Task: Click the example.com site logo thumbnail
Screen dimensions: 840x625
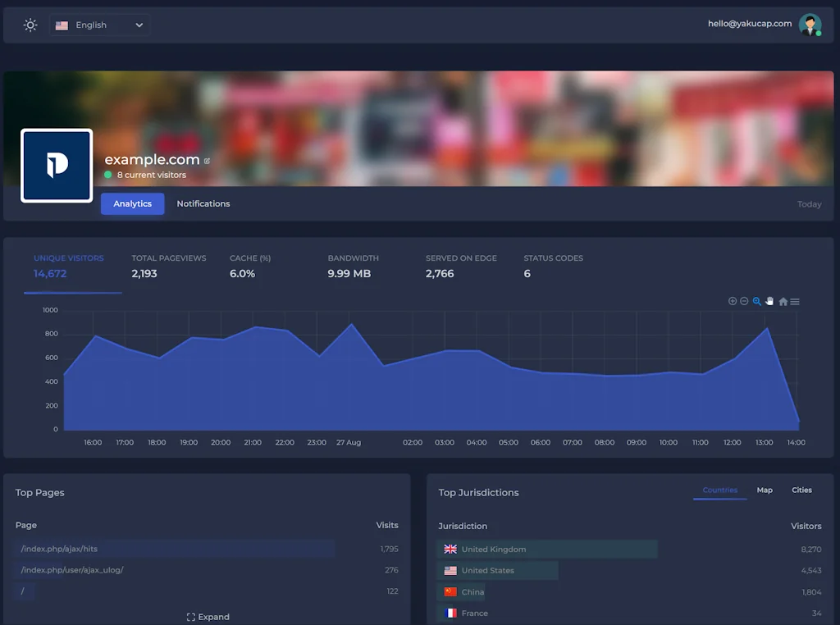Action: 57,165
